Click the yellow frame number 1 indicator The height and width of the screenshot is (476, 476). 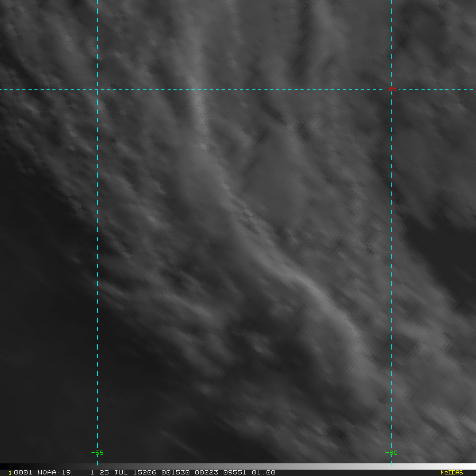click(10, 473)
